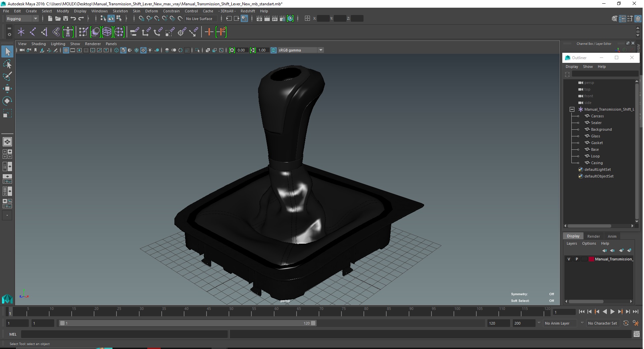Screen dimensions: 644x349
Task: Click the Joint tool shelf icon
Action: (33, 32)
